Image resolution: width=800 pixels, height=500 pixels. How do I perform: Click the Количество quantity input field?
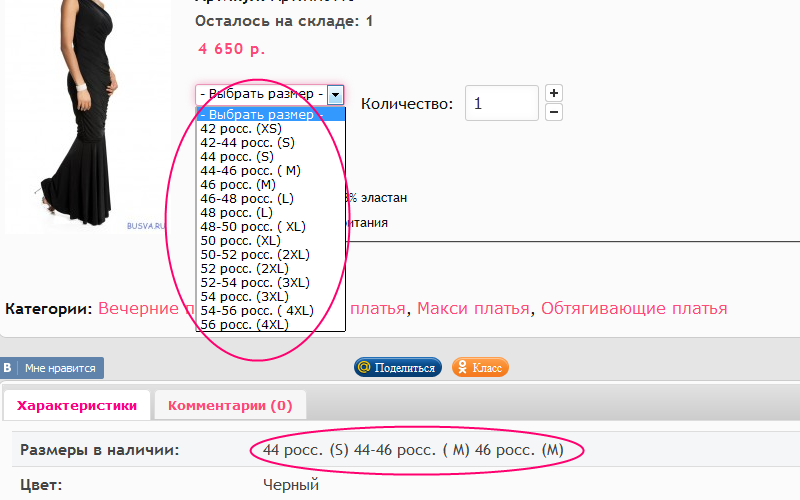(x=502, y=103)
